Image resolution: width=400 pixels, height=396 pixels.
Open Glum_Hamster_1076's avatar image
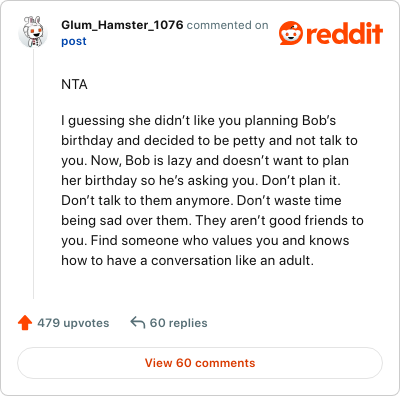(x=33, y=32)
